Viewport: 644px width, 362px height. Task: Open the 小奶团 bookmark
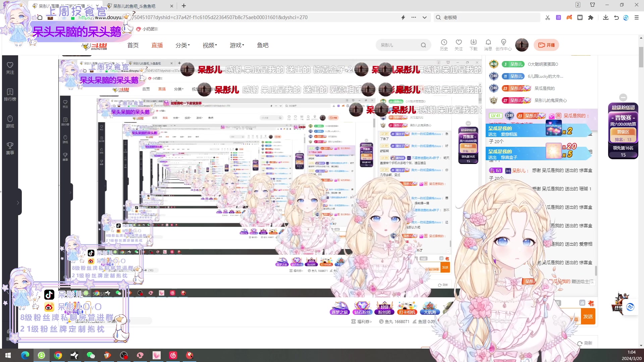click(x=147, y=29)
